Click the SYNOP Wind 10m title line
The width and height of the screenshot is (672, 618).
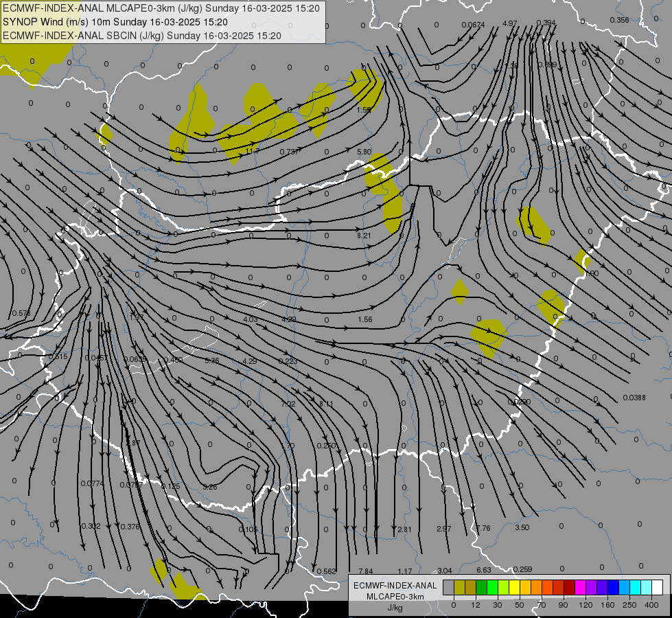coord(115,22)
